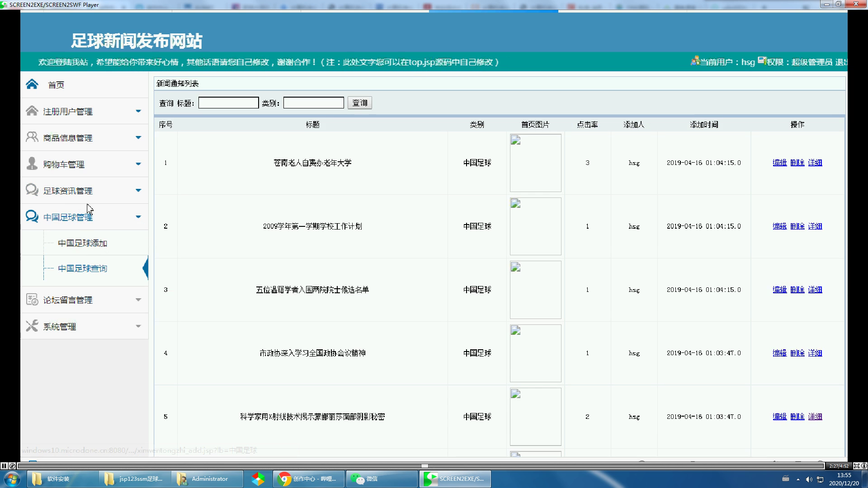
Task: Click the keyboard input icon in tray
Action: click(786, 479)
